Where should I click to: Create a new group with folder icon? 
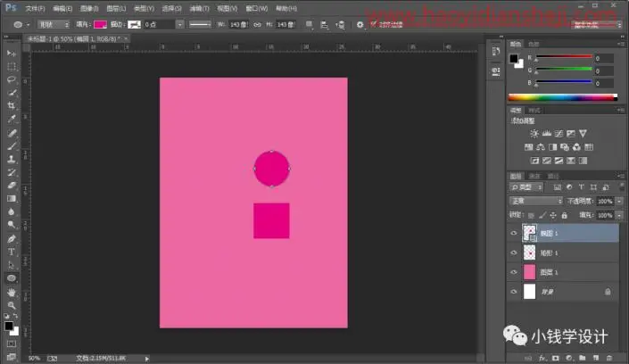[x=582, y=358]
